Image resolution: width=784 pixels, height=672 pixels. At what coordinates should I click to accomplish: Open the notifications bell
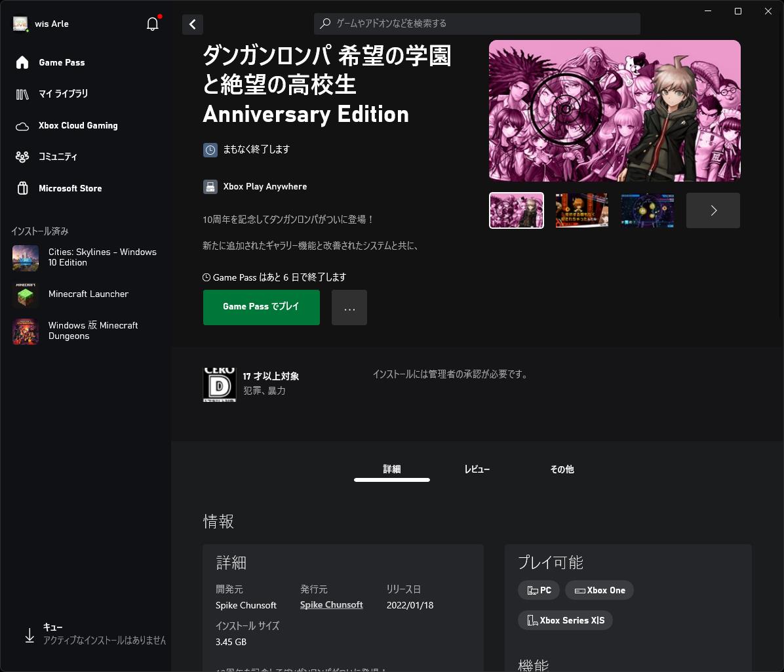pos(152,24)
